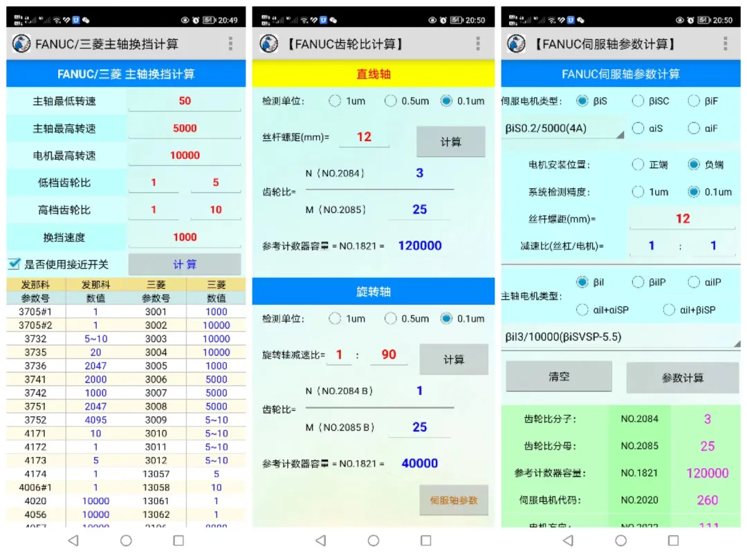
Task: Edit 主轴最高转速 field showing 5000
Action: pyautogui.click(x=185, y=128)
